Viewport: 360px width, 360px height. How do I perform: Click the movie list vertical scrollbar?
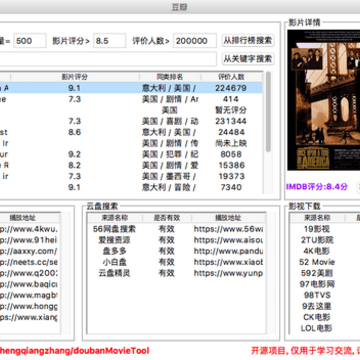(268, 112)
